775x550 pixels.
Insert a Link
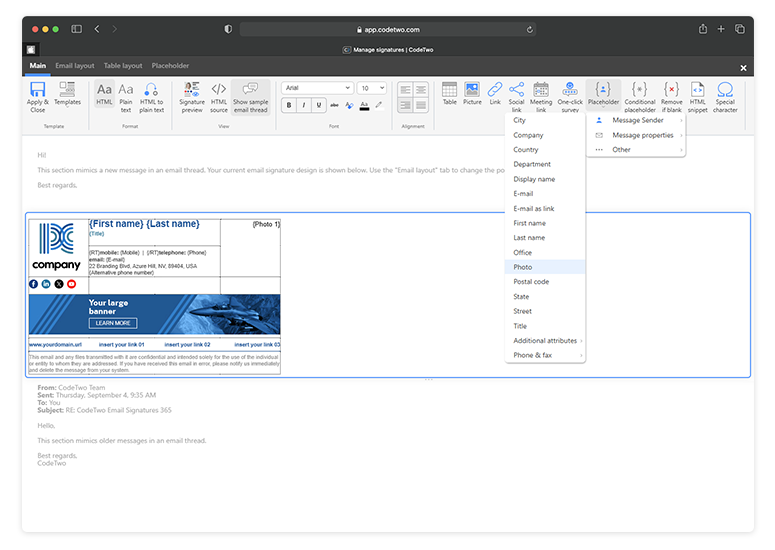point(495,93)
